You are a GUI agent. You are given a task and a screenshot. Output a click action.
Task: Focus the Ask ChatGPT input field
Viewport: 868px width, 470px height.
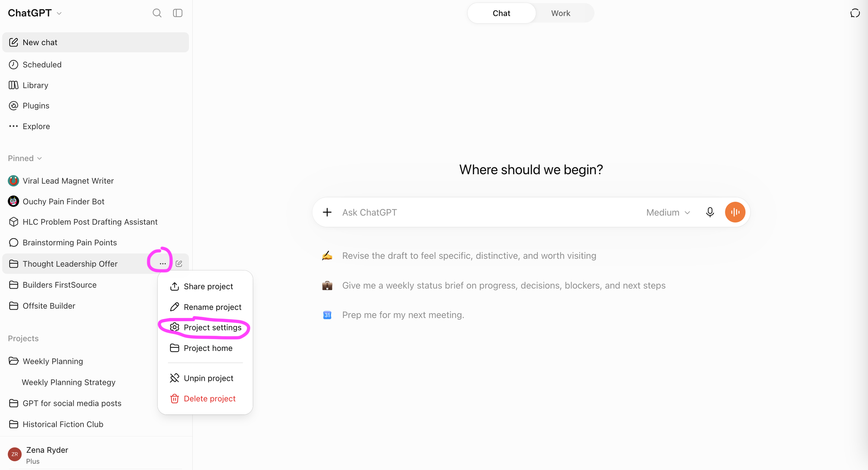click(490, 212)
